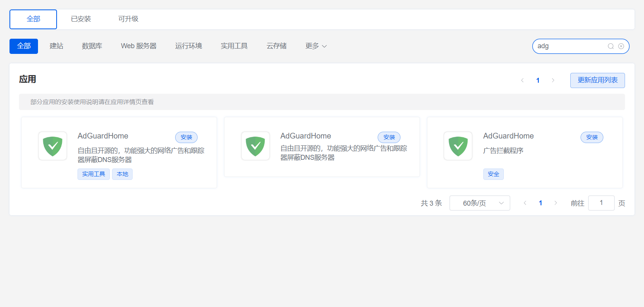644x307 pixels.
Task: Filter by 实用工具 category
Action: [234, 46]
